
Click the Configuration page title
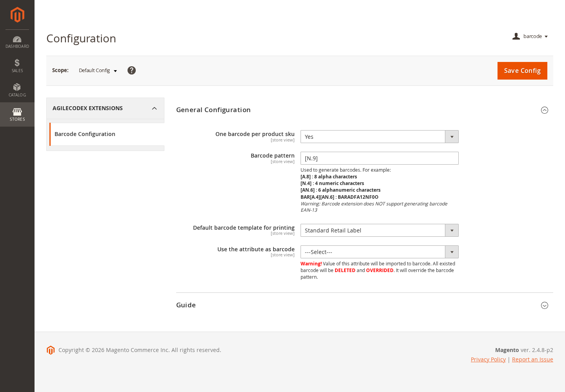click(x=81, y=38)
